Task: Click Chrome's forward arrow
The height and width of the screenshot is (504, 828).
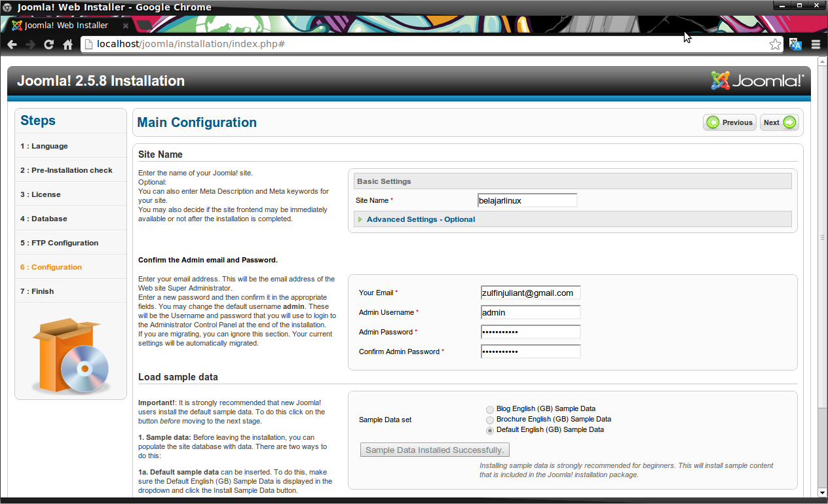Action: tap(30, 45)
